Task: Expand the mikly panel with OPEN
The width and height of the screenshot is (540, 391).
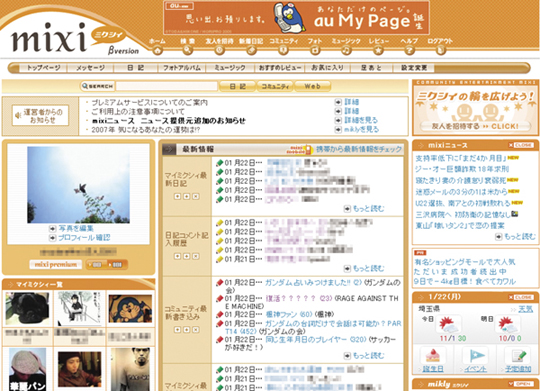Action: [x=521, y=384]
